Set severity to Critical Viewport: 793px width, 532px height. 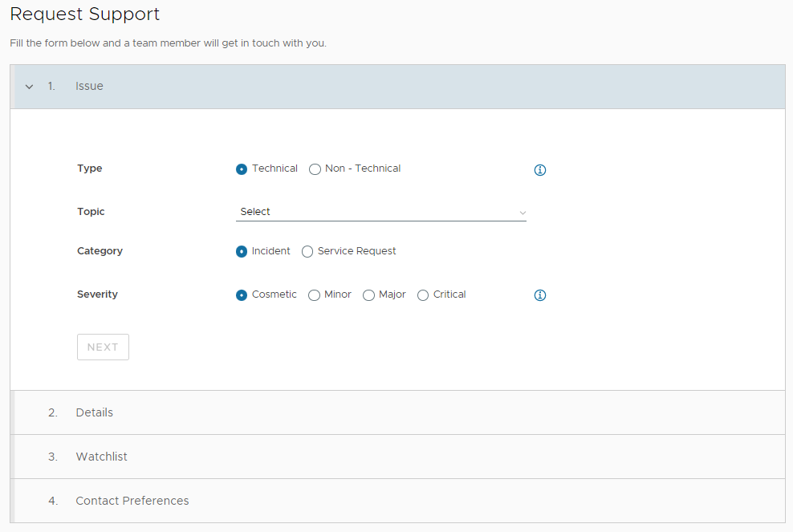(423, 294)
